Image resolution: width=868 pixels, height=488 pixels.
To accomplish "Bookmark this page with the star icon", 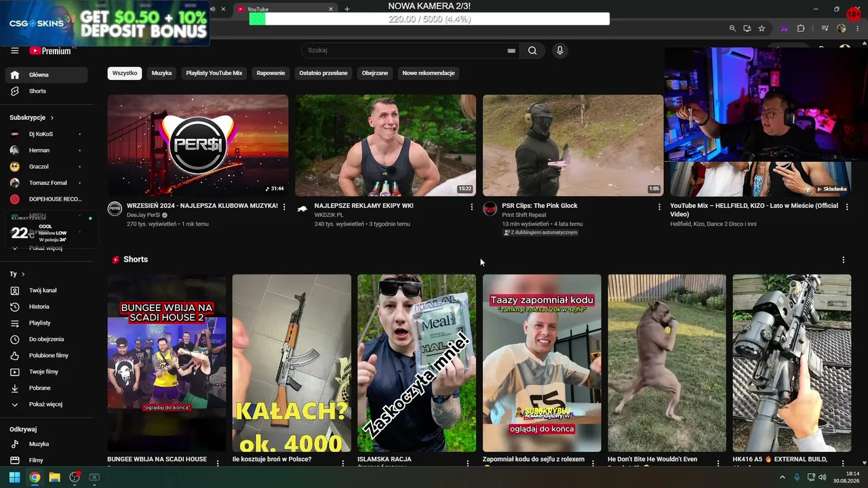I will pos(762,28).
